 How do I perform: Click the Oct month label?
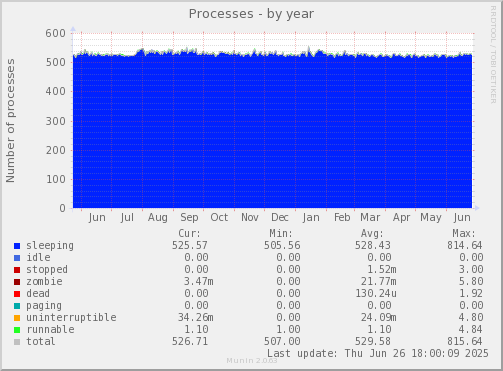tap(219, 217)
